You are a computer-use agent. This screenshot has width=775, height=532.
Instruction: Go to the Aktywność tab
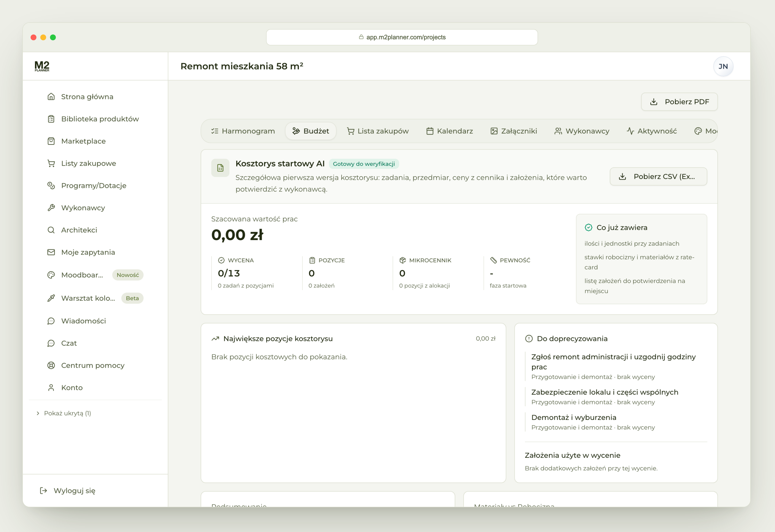click(652, 131)
